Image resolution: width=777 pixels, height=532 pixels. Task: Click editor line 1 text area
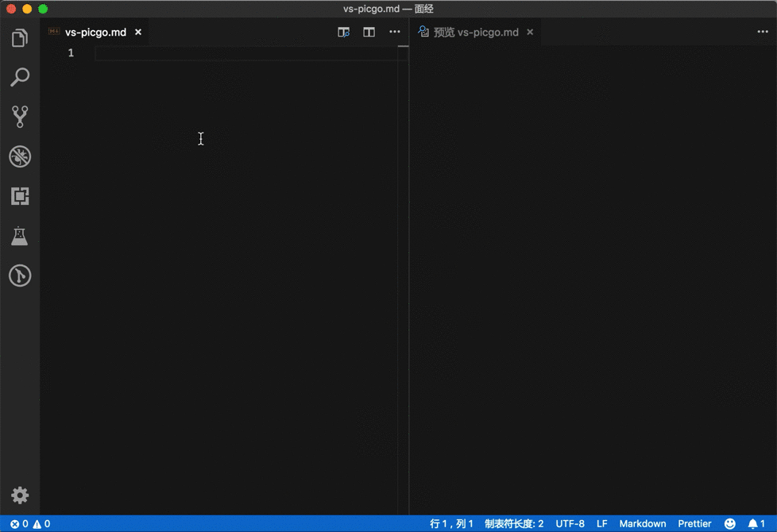tap(245, 53)
